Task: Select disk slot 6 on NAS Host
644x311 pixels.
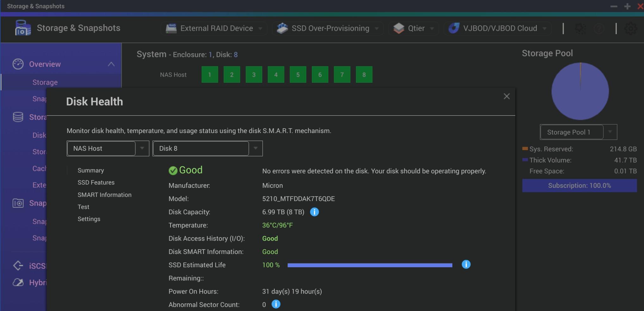Action: click(320, 74)
